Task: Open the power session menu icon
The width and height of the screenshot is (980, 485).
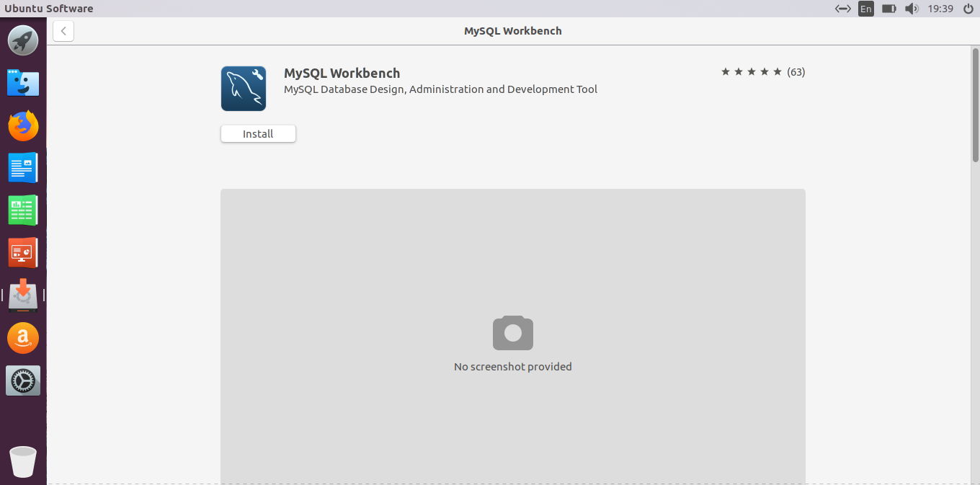Action: pyautogui.click(x=967, y=9)
